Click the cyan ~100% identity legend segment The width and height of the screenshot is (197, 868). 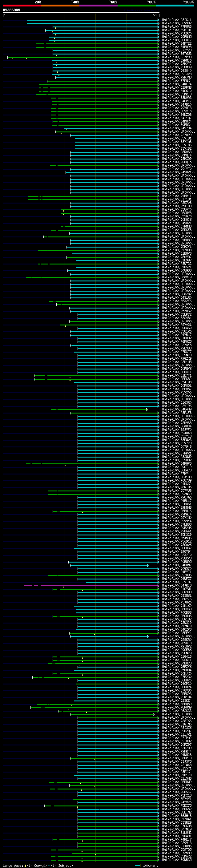[x=175, y=6]
